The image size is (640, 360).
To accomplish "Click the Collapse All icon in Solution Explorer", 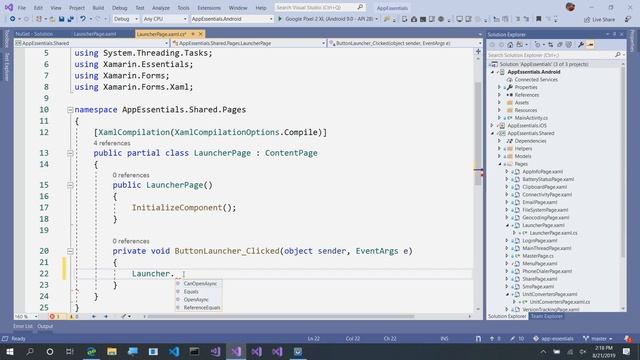I will (560, 45).
